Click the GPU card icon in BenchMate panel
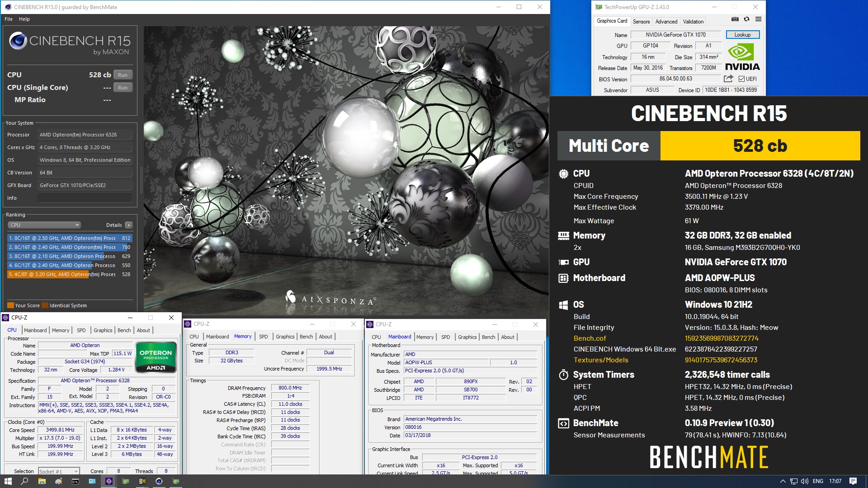Screen dimensions: 868x488 click(x=563, y=263)
